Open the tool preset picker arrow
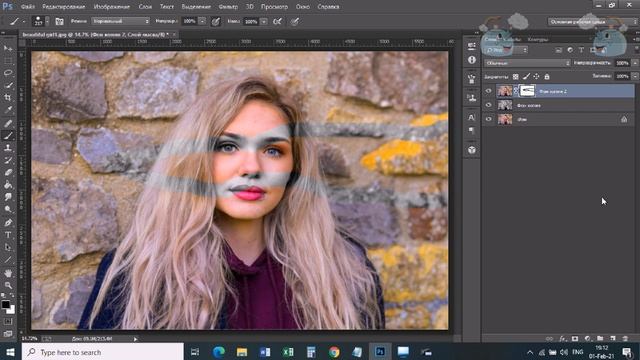The image size is (640, 360). coord(24,21)
